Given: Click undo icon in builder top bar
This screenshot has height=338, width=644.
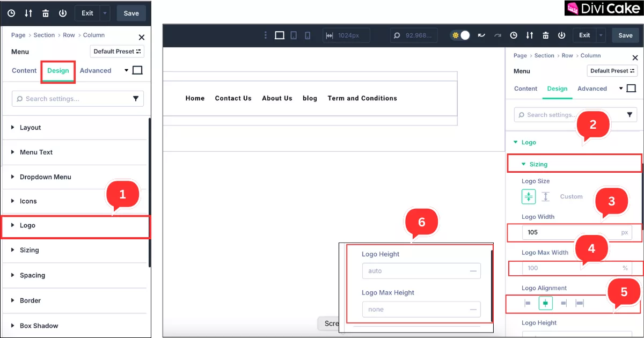Looking at the screenshot, I should point(481,35).
